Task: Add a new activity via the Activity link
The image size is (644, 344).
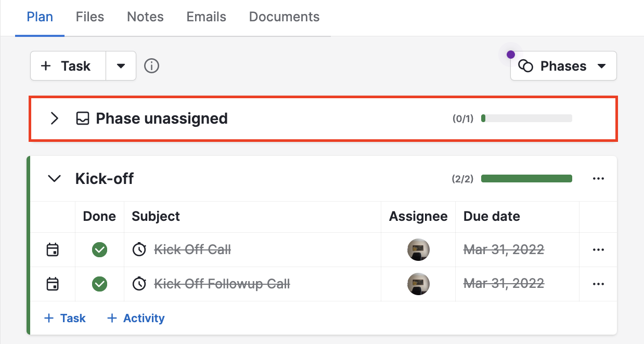Action: click(135, 317)
